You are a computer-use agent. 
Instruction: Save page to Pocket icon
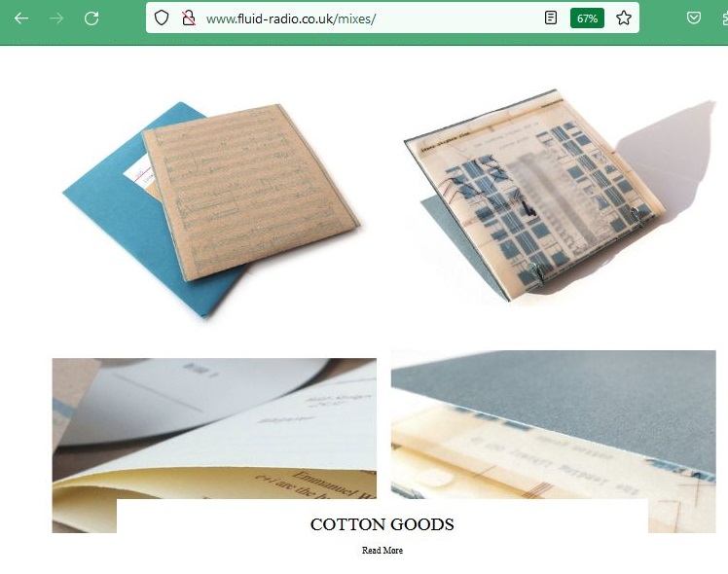click(x=694, y=18)
